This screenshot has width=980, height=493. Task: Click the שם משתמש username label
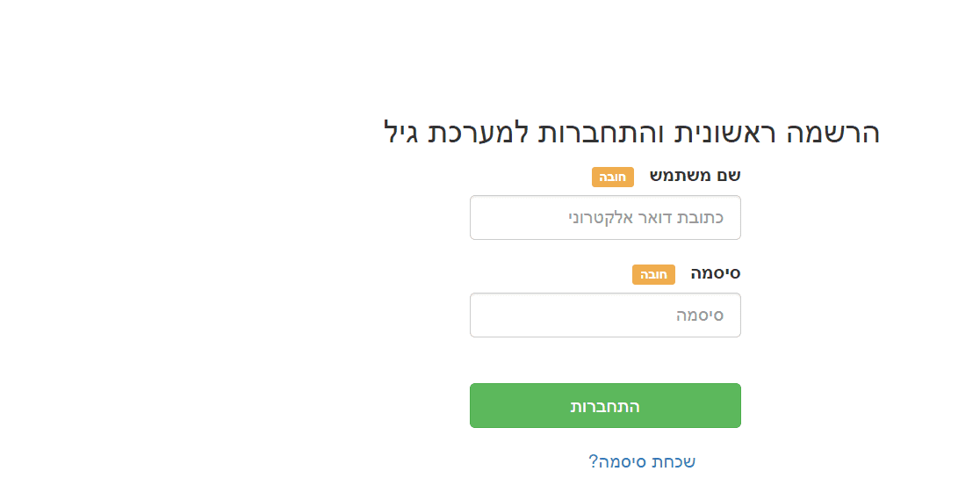pos(695,176)
